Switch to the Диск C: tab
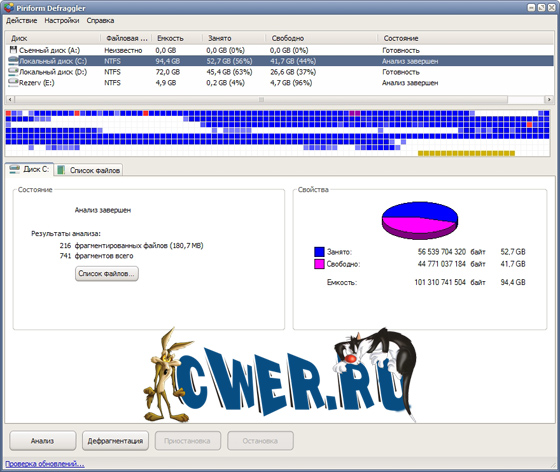The image size is (560, 472). (x=29, y=169)
